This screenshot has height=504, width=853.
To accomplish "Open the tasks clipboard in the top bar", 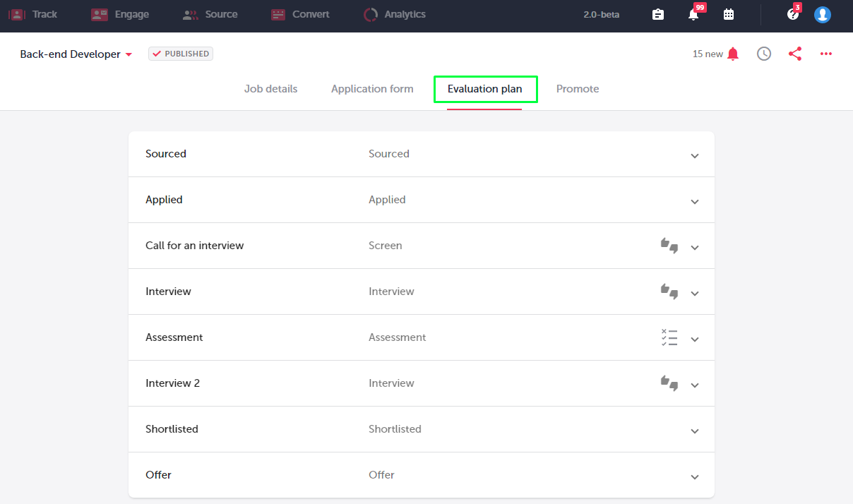I will 657,14.
